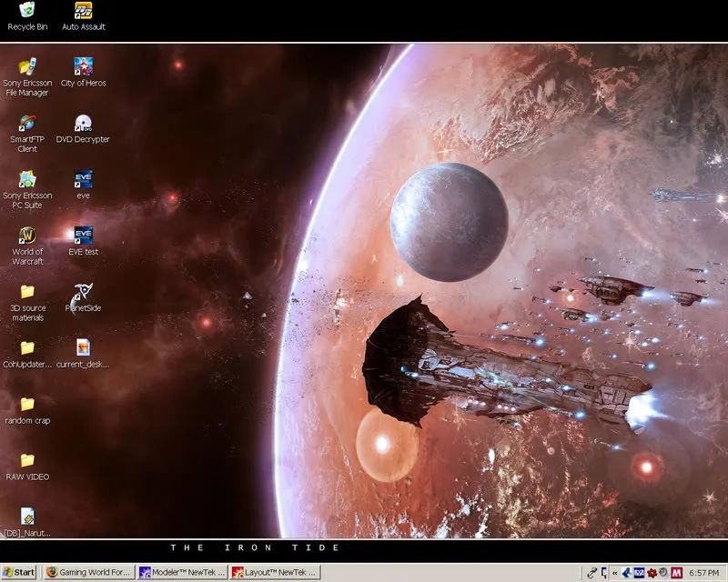Viewport: 728px width, 582px height.
Task: Click the 6:57 PM clock
Action: coord(704,573)
